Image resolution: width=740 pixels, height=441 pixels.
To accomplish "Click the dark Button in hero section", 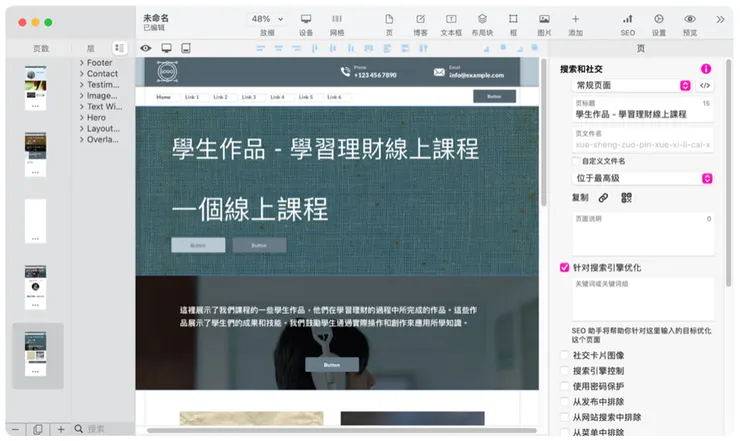I will click(259, 245).
